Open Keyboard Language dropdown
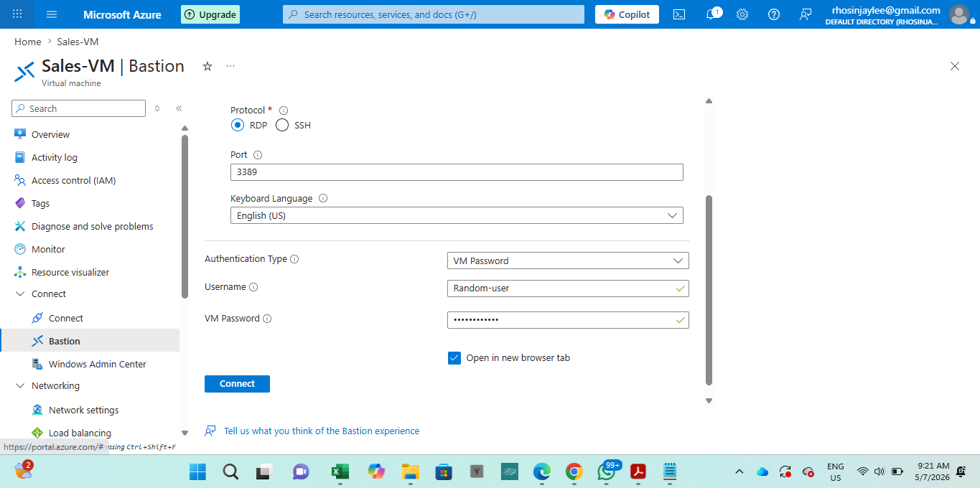Screen dimensions: 980x488 pyautogui.click(x=457, y=215)
